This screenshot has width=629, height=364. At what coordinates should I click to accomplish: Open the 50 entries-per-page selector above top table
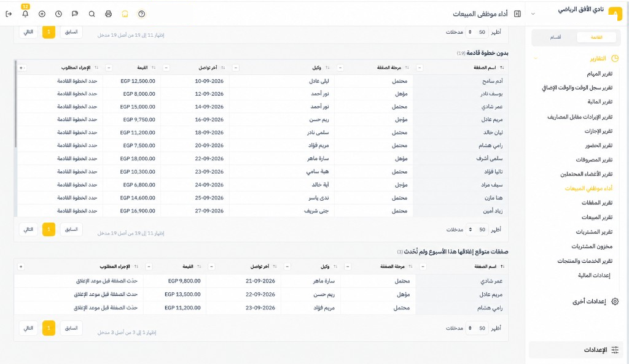476,32
